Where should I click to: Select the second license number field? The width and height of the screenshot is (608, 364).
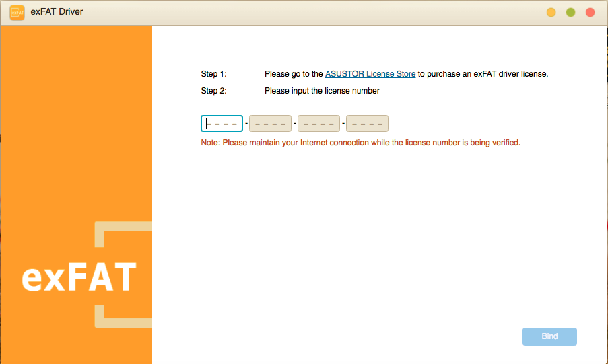tap(270, 124)
